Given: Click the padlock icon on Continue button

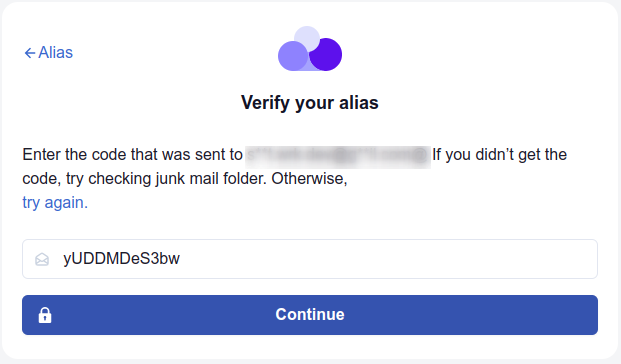Looking at the screenshot, I should 45,315.
